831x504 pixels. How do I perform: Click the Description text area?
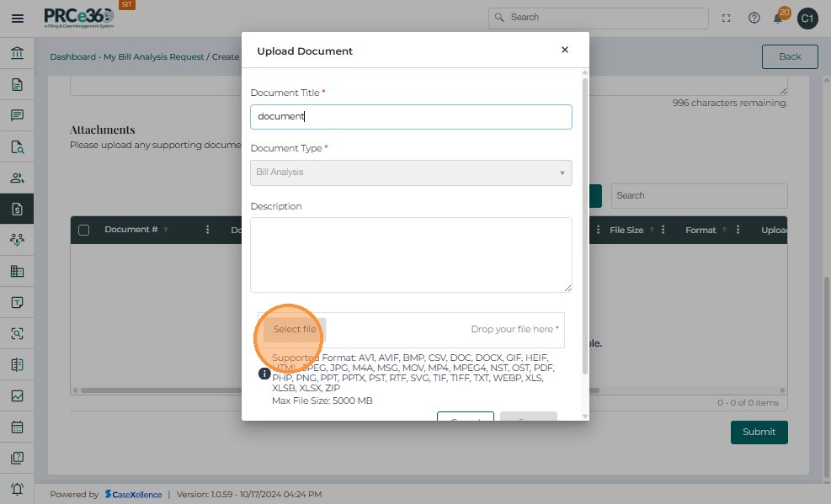pyautogui.click(x=411, y=255)
